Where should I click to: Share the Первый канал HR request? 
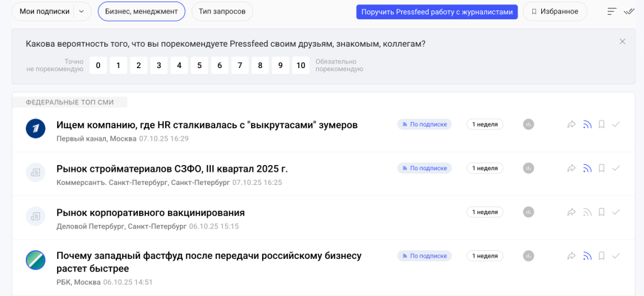coord(571,124)
